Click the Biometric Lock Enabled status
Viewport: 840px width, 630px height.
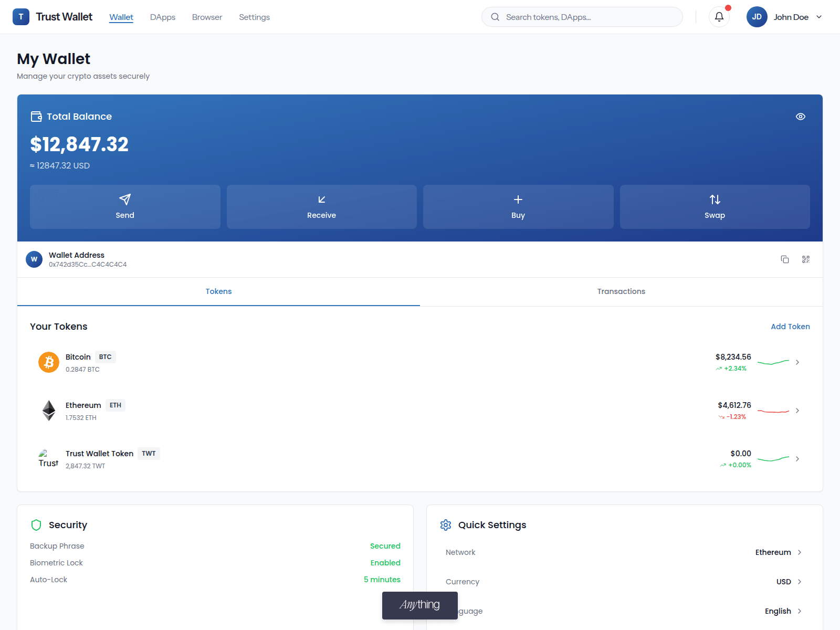pos(385,563)
